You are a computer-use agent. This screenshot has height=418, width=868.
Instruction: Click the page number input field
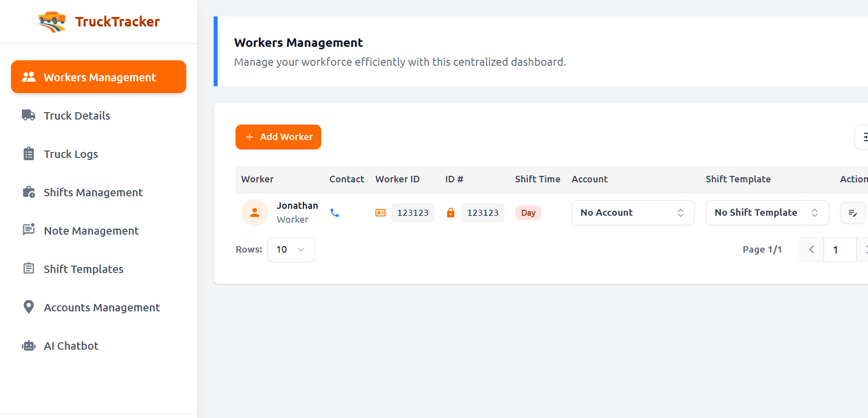point(840,250)
